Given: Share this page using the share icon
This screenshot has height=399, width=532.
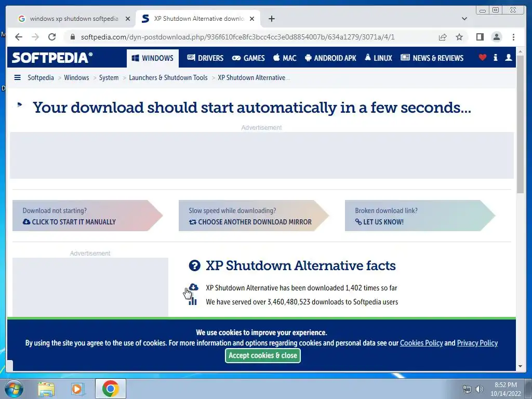Looking at the screenshot, I should pyautogui.click(x=443, y=37).
